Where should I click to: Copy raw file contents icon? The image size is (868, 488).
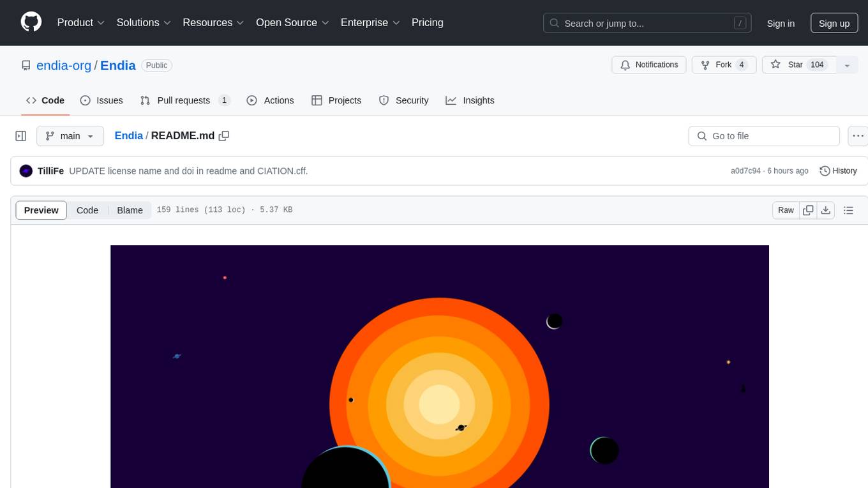coord(809,210)
